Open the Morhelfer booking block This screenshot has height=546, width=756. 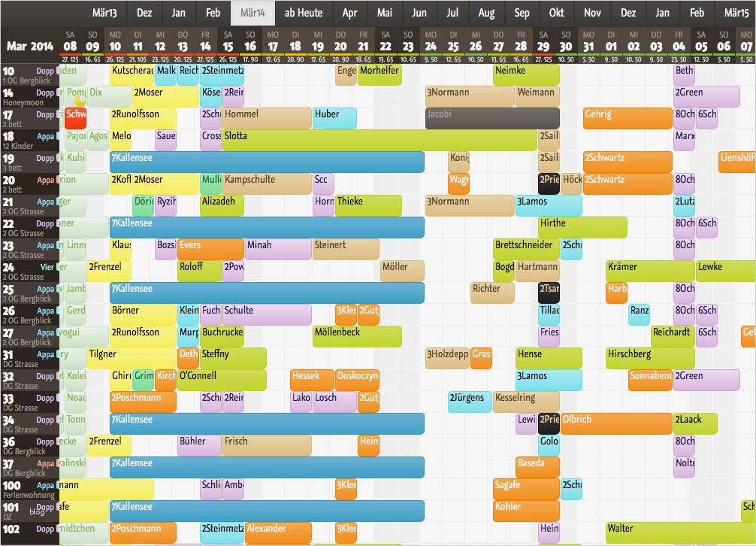click(x=380, y=74)
